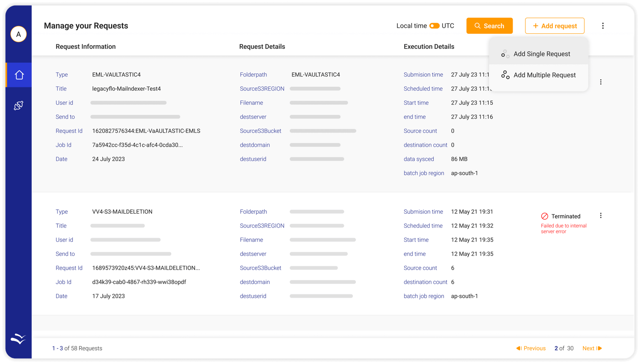
Task: Expand the Add request dropdown button
Action: [x=555, y=26]
